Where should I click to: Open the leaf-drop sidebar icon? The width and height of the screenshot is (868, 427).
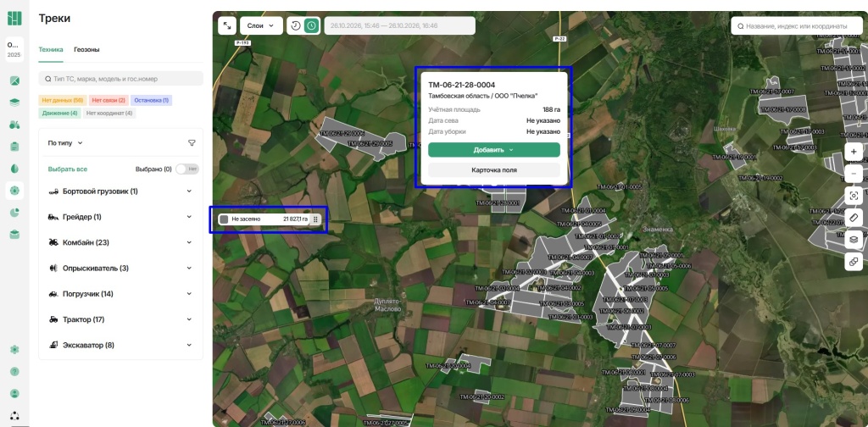tap(14, 169)
